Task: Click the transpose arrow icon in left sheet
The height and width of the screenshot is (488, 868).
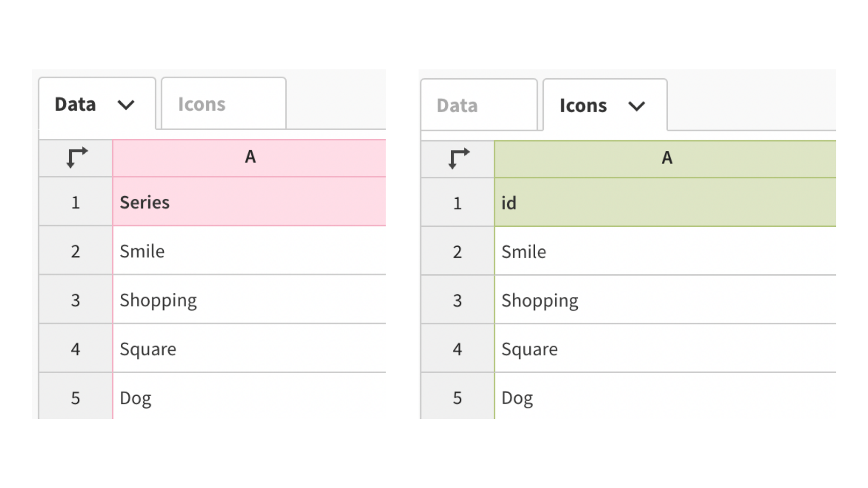Action: pos(76,158)
